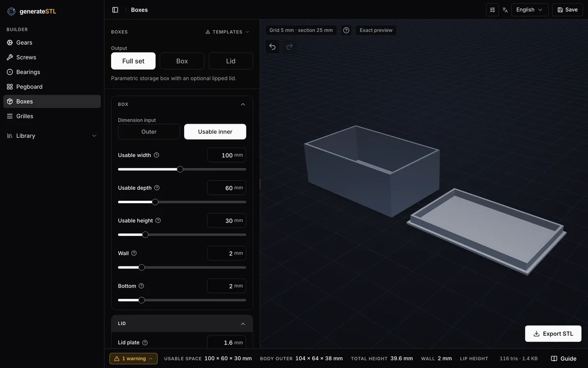Click the box model in the viewport
The width and height of the screenshot is (588, 368).
pyautogui.click(x=371, y=172)
